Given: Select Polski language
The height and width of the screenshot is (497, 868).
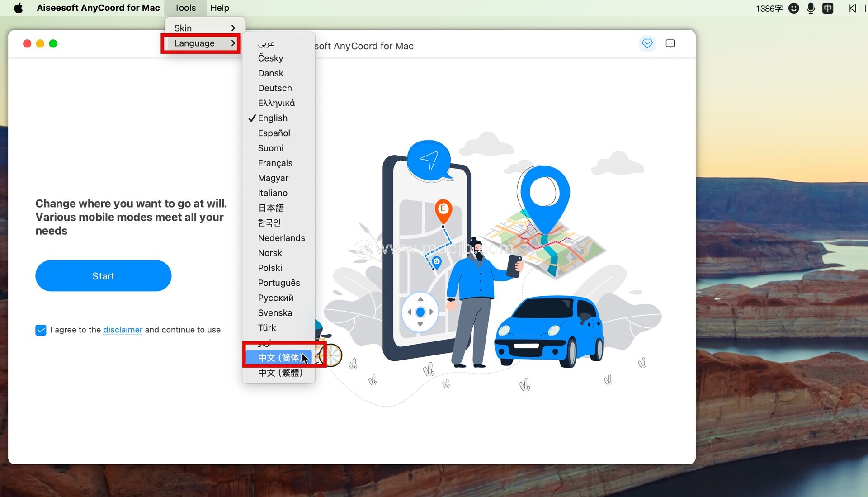Looking at the screenshot, I should (278, 268).
